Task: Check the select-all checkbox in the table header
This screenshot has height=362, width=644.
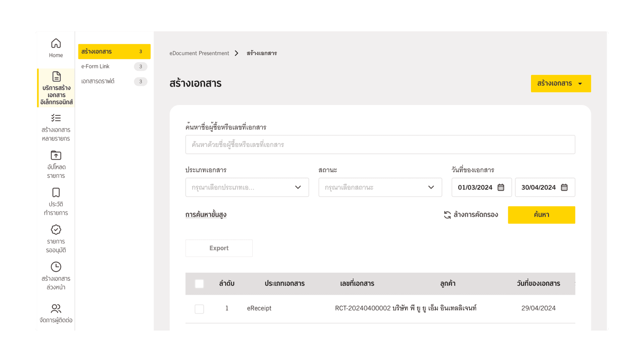Action: [x=199, y=283]
